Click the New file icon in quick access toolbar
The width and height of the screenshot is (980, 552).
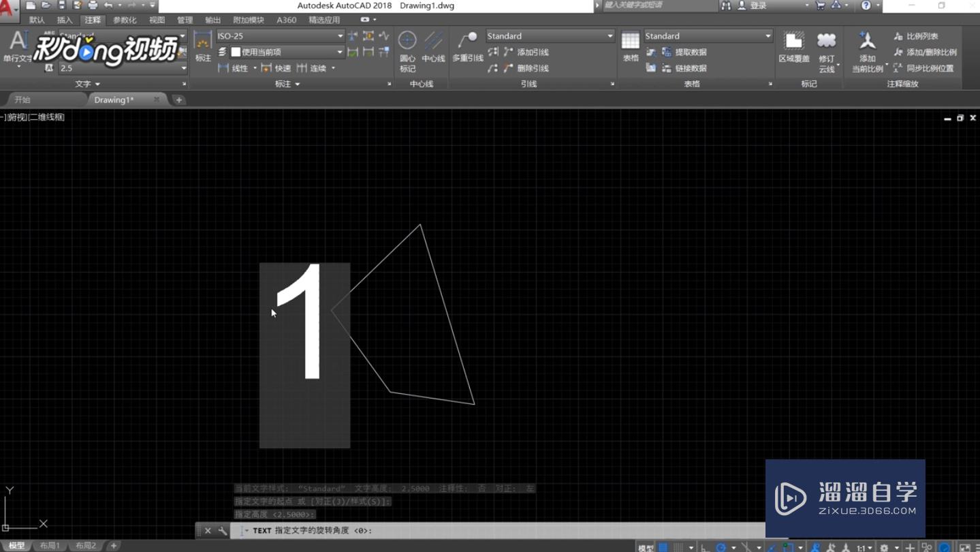[31, 5]
